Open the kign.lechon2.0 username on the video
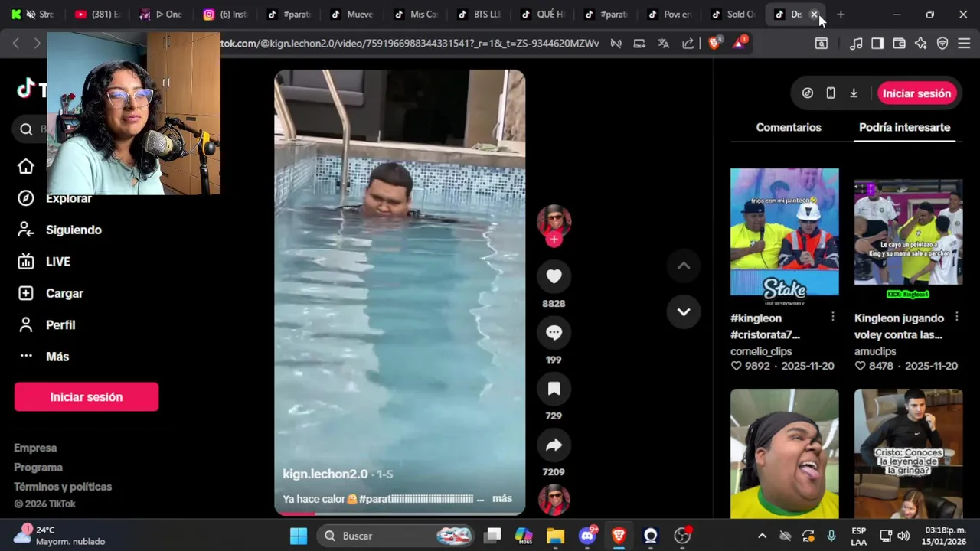 [x=325, y=474]
